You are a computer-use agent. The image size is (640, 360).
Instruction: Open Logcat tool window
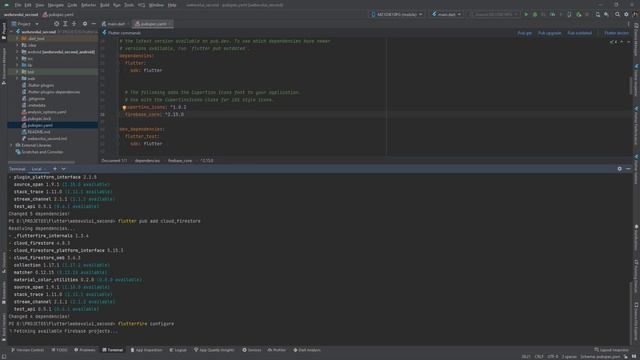178,350
